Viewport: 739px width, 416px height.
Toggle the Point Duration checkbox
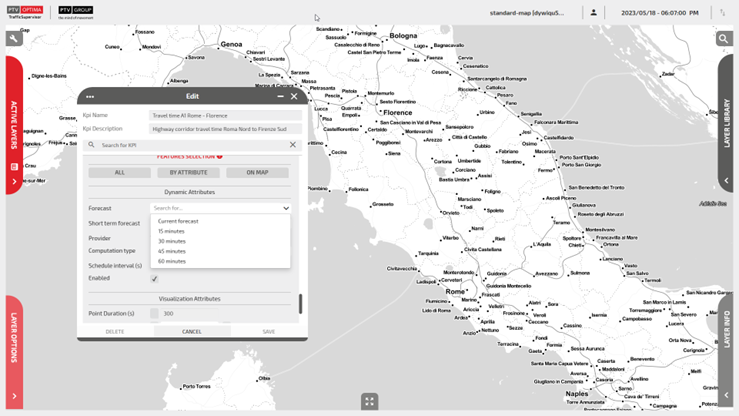pos(154,314)
